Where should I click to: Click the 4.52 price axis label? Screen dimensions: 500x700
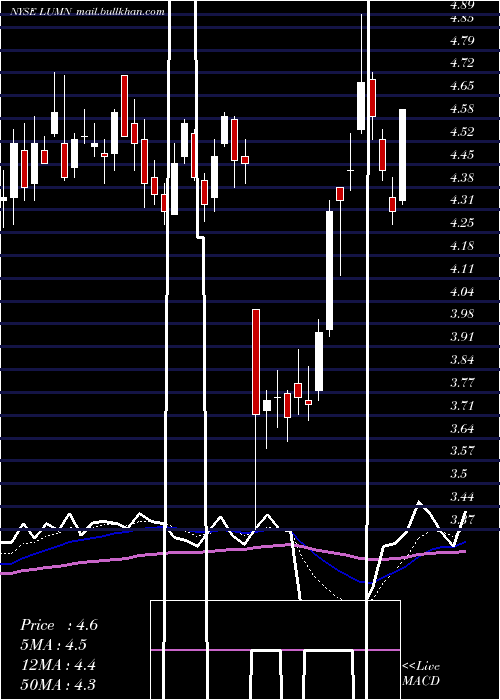point(462,132)
